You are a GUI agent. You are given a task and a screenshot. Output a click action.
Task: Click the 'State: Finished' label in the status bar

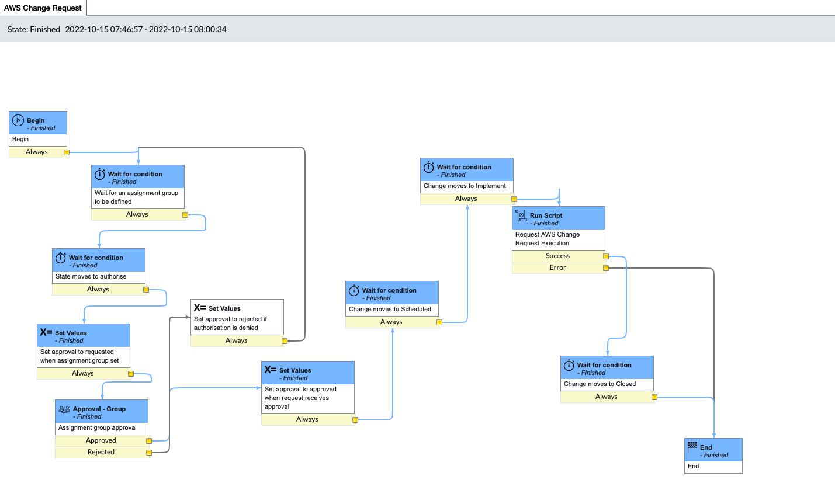point(33,28)
